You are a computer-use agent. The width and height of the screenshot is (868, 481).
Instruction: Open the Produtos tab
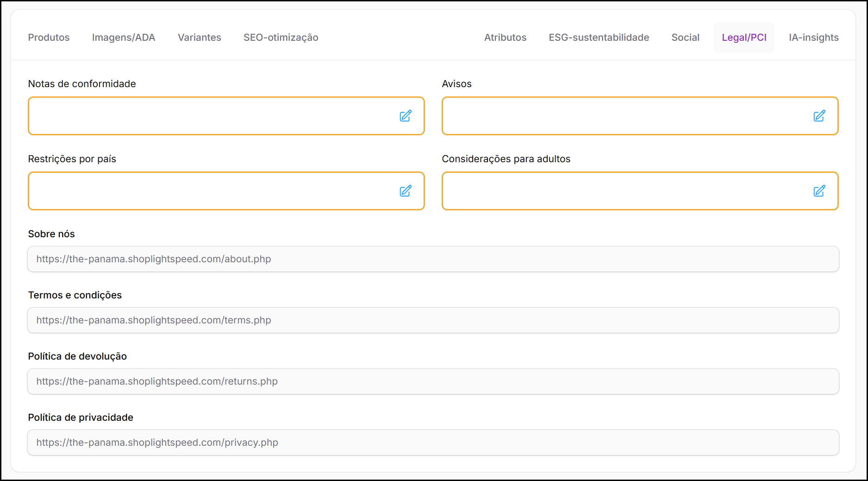tap(49, 38)
